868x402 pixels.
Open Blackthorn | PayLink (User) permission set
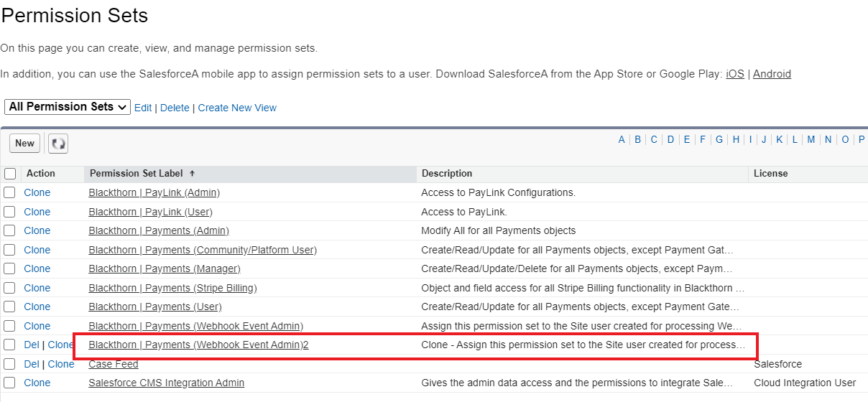(150, 212)
